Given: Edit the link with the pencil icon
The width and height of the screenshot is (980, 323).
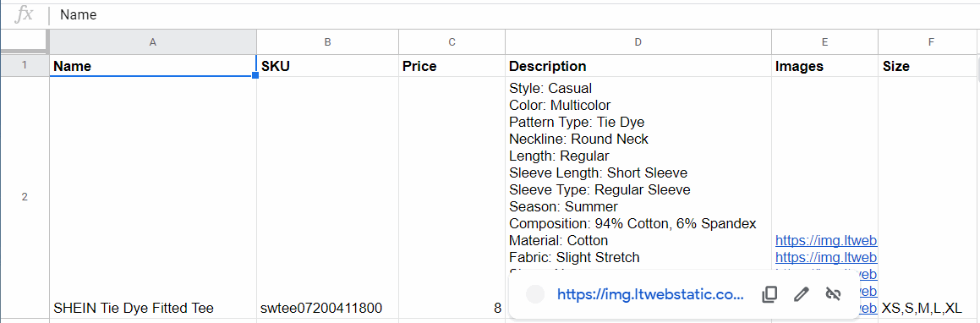Looking at the screenshot, I should coord(802,294).
